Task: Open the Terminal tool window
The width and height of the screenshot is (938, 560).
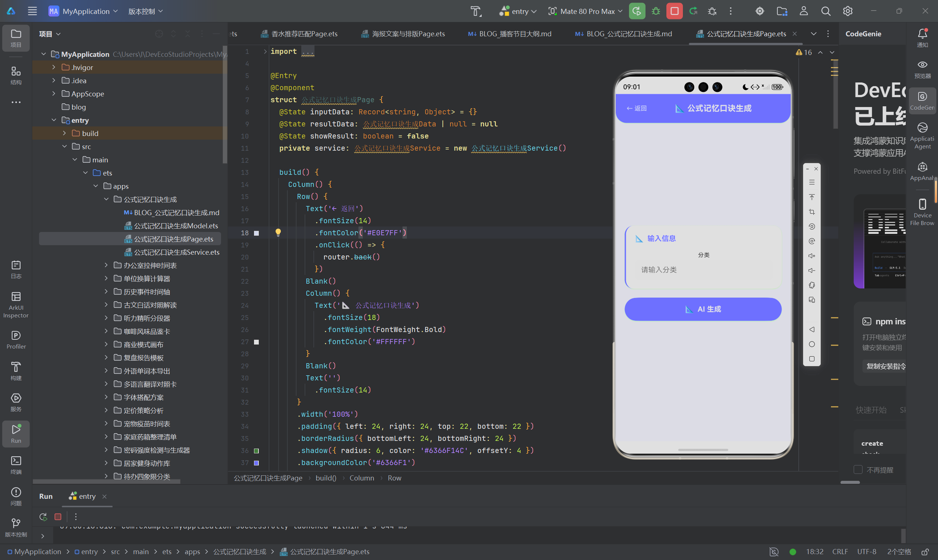Action: [x=16, y=465]
